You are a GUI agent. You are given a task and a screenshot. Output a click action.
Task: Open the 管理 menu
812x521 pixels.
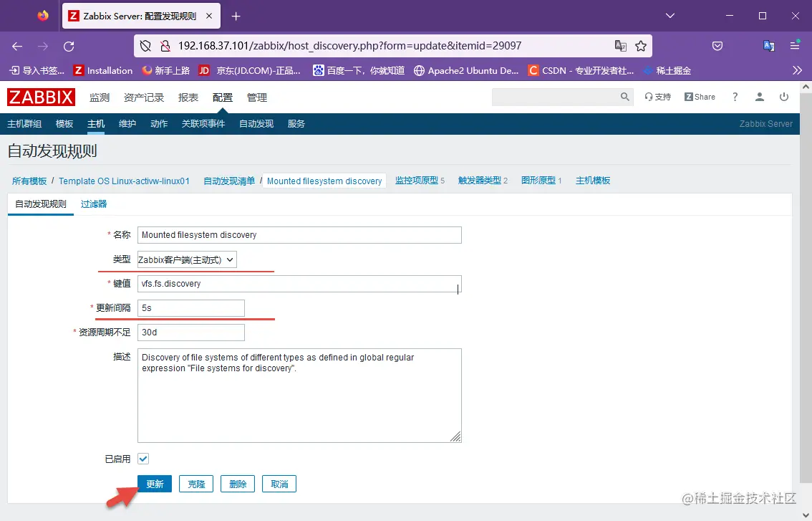point(256,97)
